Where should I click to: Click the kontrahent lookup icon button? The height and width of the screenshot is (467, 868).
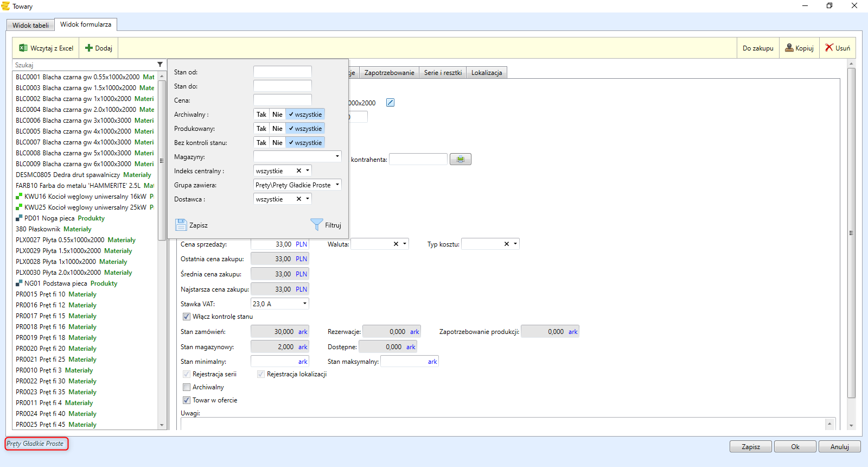coord(461,159)
